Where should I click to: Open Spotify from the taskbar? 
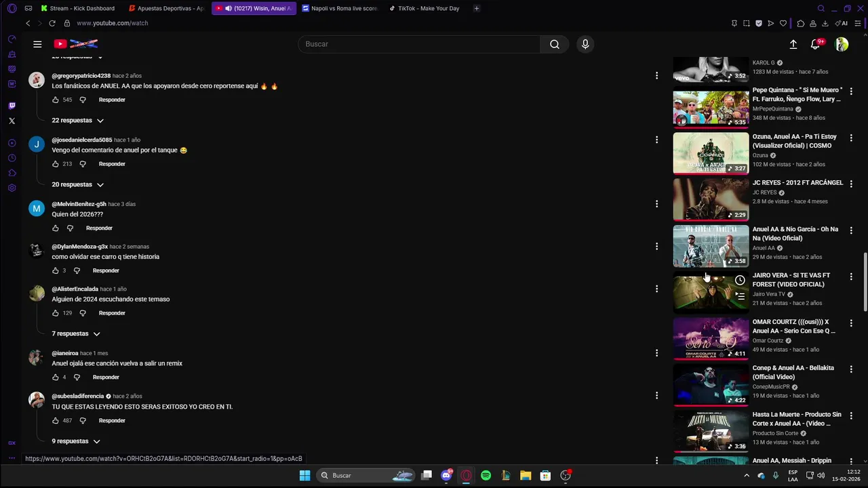click(486, 476)
